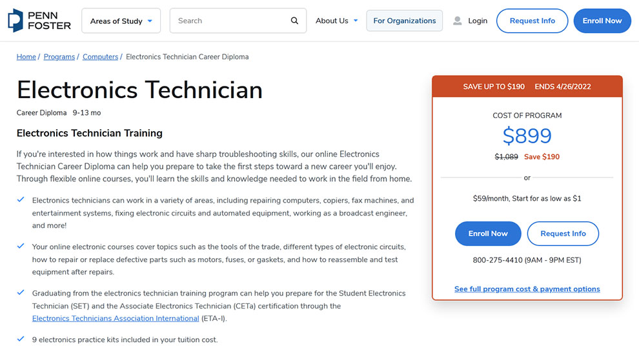639x364 pixels.
Task: Open the Programs breadcrumb link
Action: click(59, 57)
